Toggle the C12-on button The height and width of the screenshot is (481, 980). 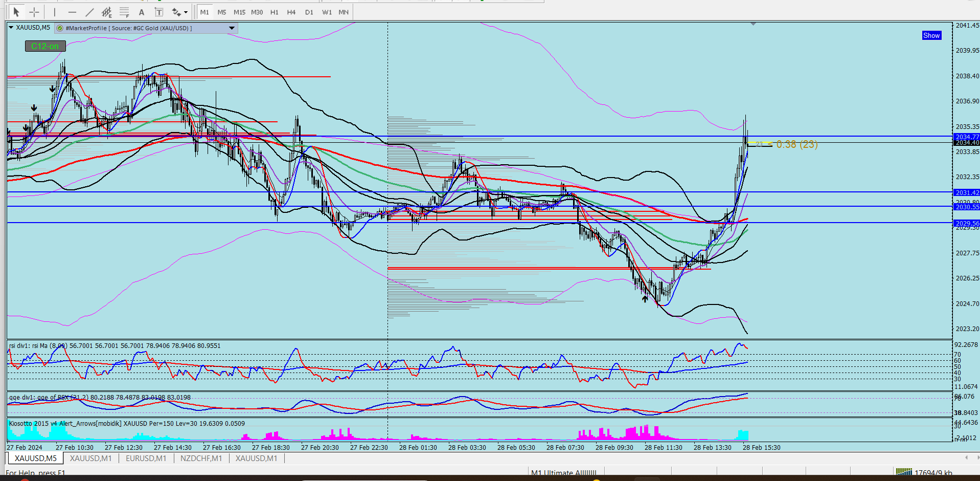tap(45, 46)
